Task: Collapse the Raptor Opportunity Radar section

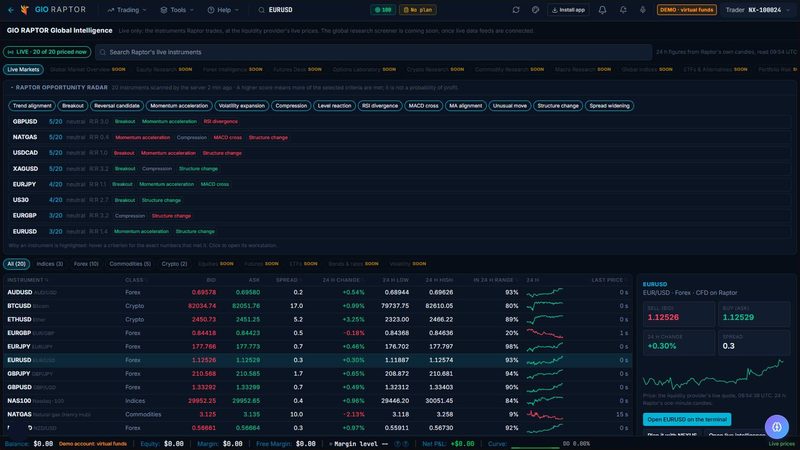Action: 59,87
